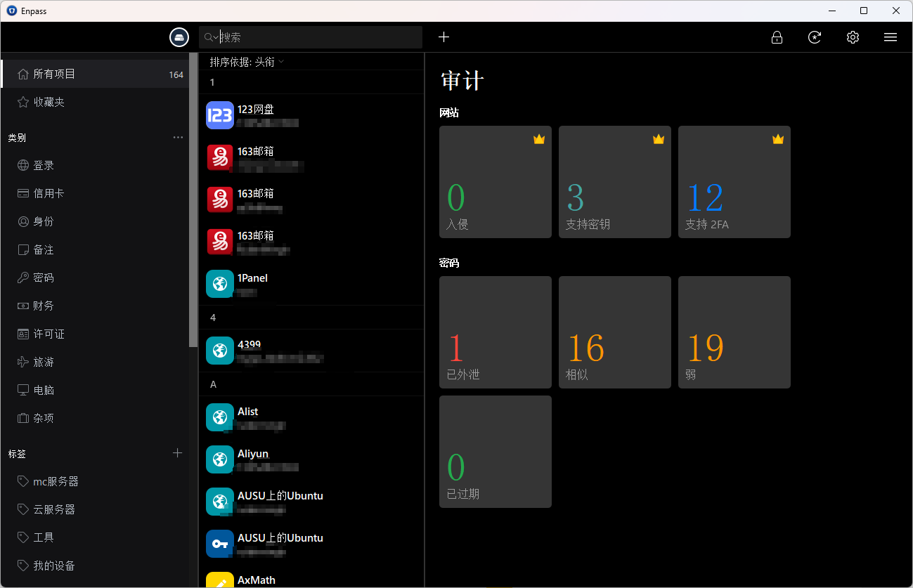
Task: Open the 123网盘 item icon
Action: (x=220, y=115)
